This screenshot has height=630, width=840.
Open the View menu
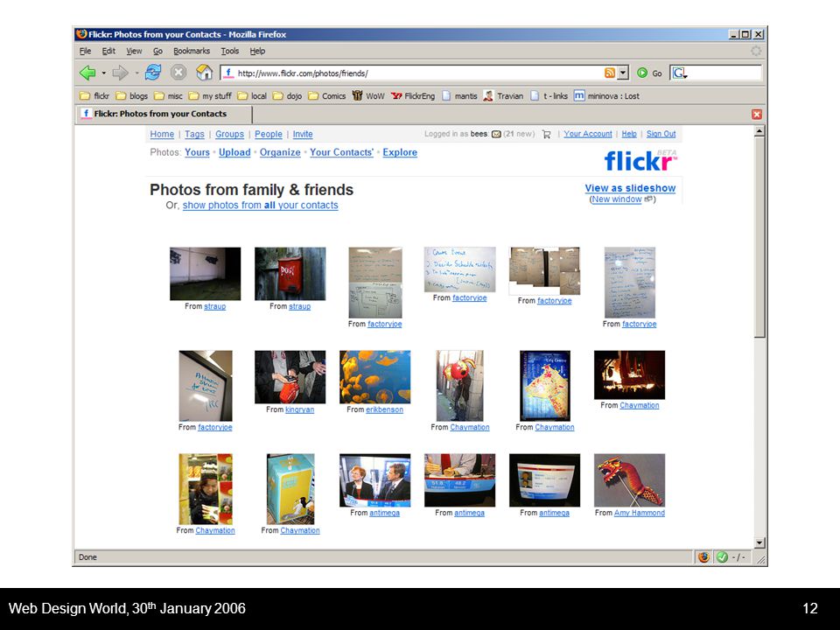click(134, 51)
